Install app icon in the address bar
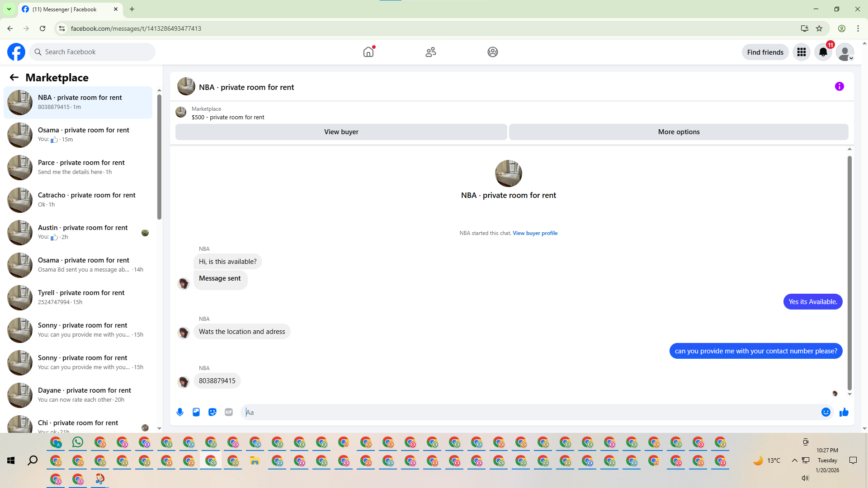Screen dimensions: 868x488 [805, 28]
